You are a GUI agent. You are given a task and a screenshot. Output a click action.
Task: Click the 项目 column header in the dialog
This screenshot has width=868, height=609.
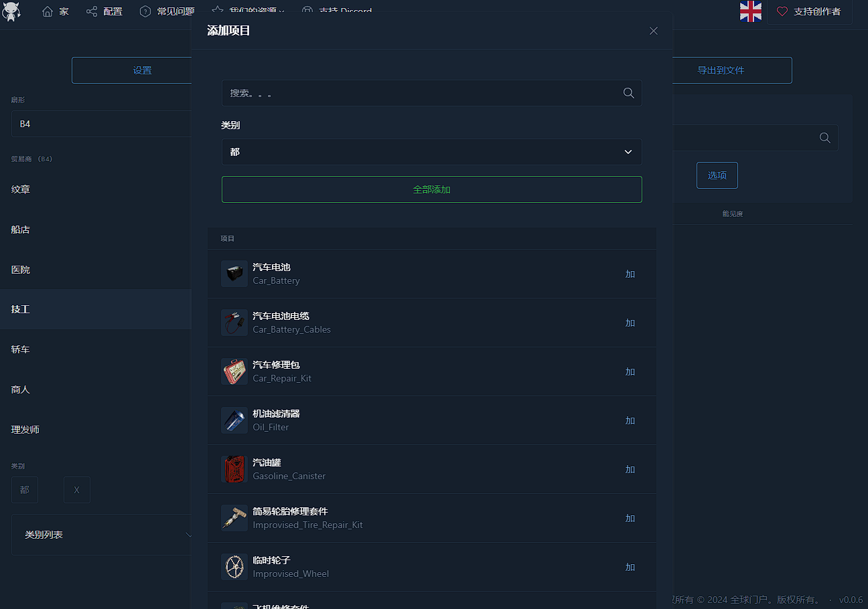coord(228,238)
